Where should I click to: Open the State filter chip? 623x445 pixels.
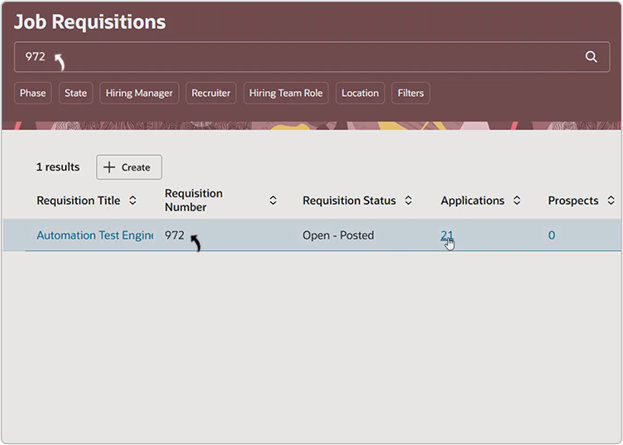[x=75, y=93]
